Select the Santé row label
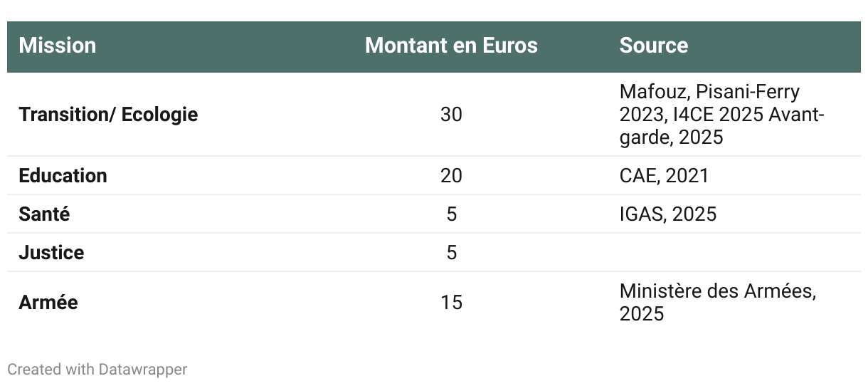This screenshot has width=868, height=386. tap(44, 214)
